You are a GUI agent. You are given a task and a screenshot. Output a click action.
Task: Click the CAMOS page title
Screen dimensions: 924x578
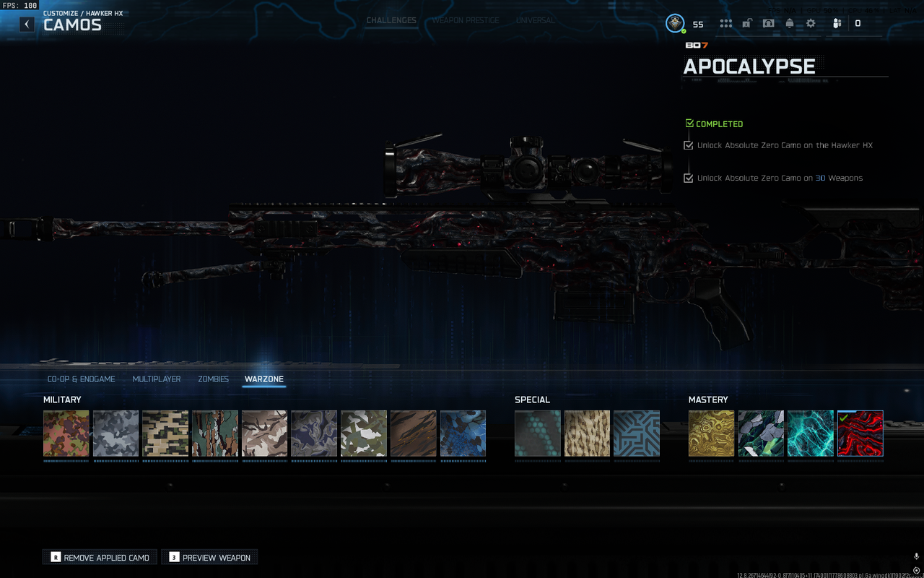pyautogui.click(x=72, y=25)
